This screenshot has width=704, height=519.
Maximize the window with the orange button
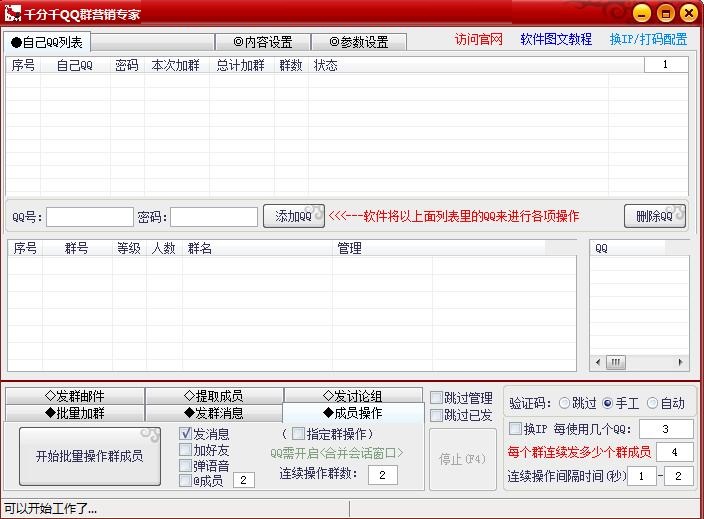666,13
